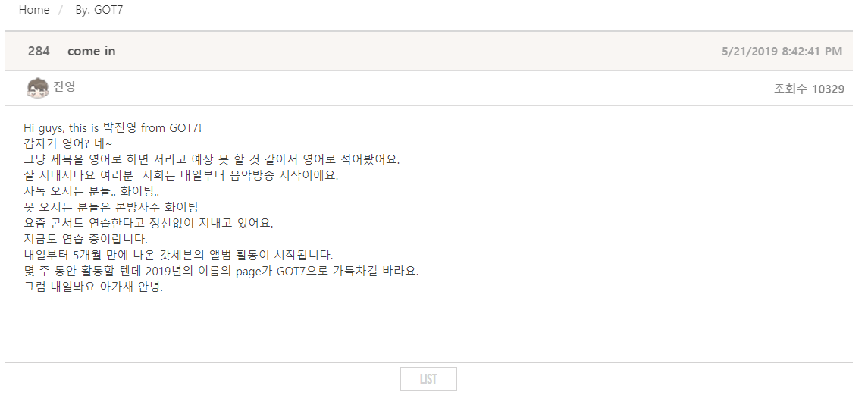Image resolution: width=868 pixels, height=405 pixels.
Task: Click the line starting "내일부터 5개월 만에"
Action: [x=178, y=255]
